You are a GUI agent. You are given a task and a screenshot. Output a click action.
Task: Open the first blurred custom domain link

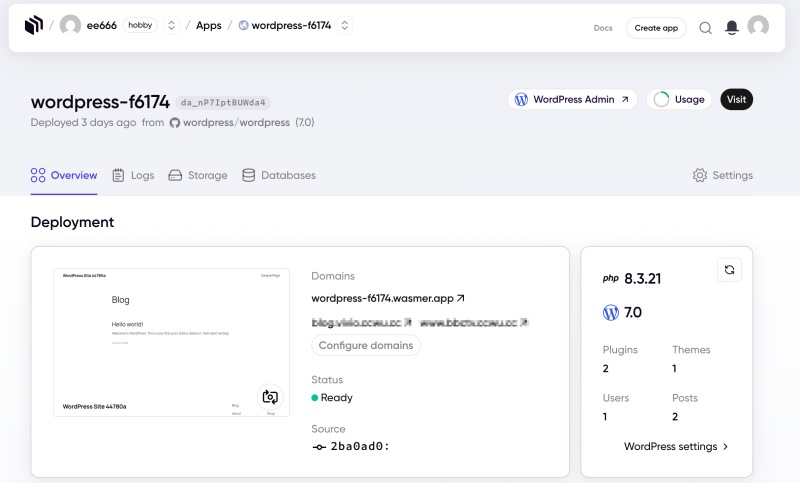(361, 322)
